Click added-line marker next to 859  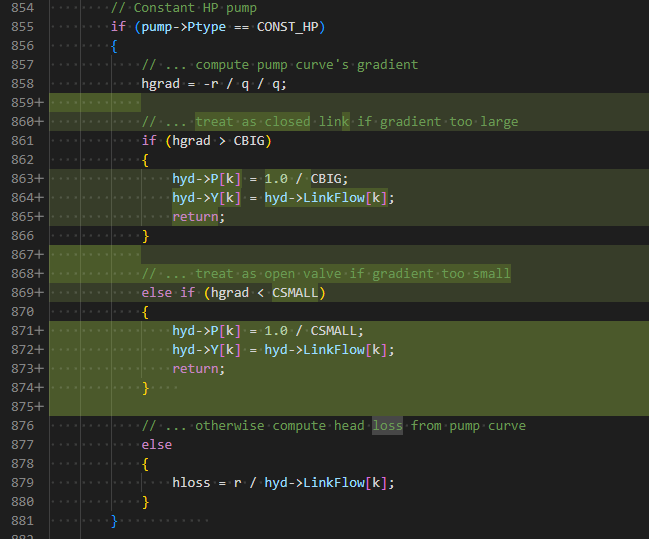click(39, 103)
